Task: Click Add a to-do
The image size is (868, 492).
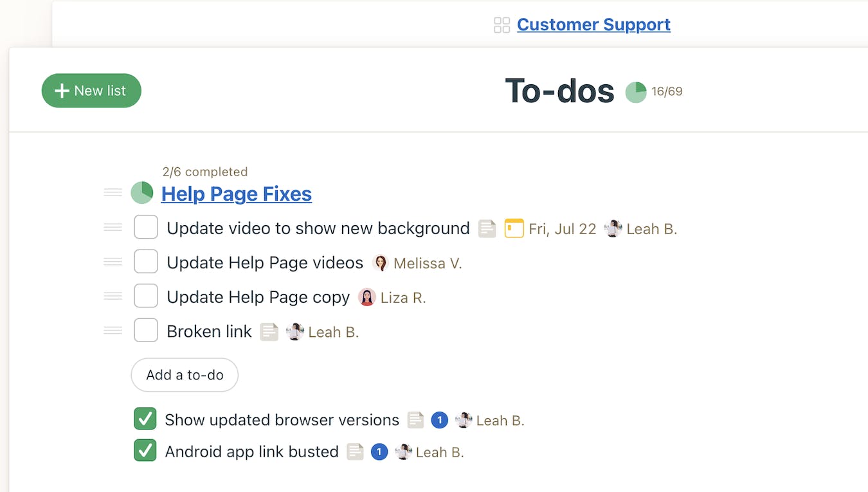Action: (185, 375)
